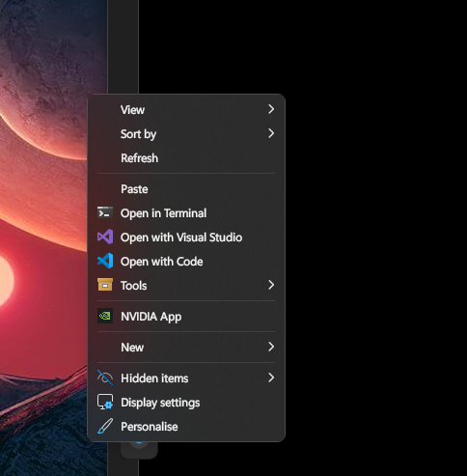Choose Refresh from the context menu
The image size is (467, 476).
(186, 158)
